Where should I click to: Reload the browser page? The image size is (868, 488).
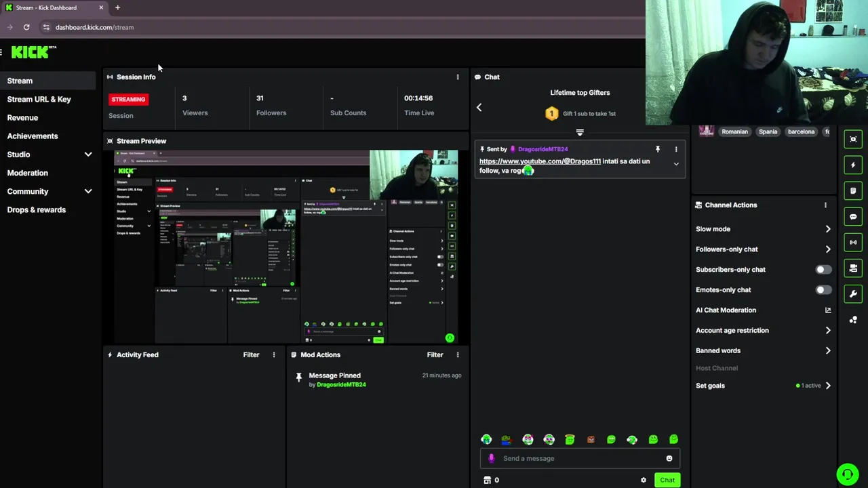tap(26, 27)
